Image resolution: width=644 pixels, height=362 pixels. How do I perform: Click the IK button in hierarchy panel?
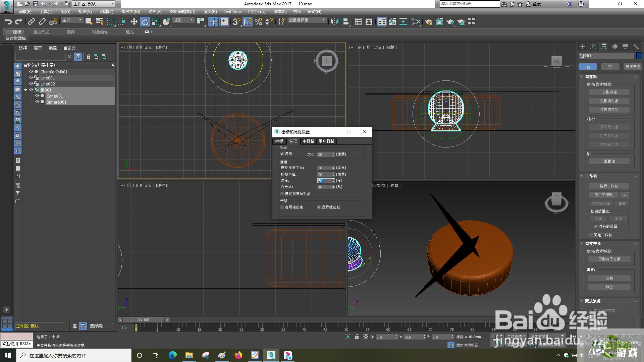click(610, 67)
